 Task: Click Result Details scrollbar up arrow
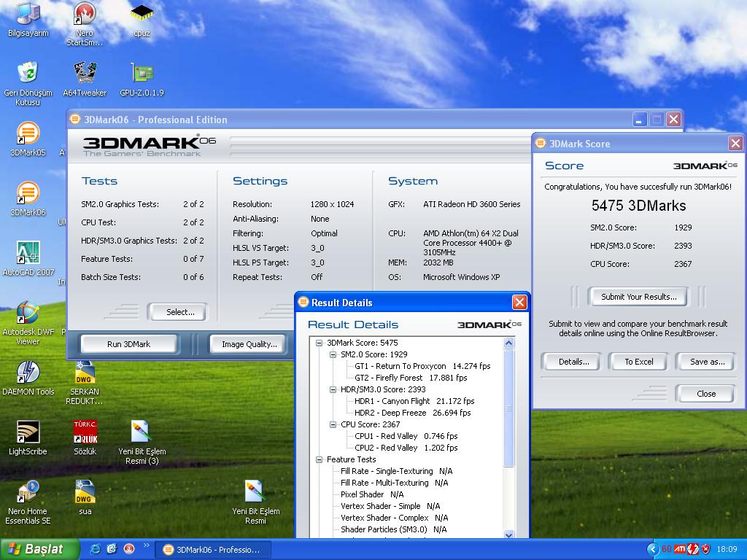click(x=508, y=343)
